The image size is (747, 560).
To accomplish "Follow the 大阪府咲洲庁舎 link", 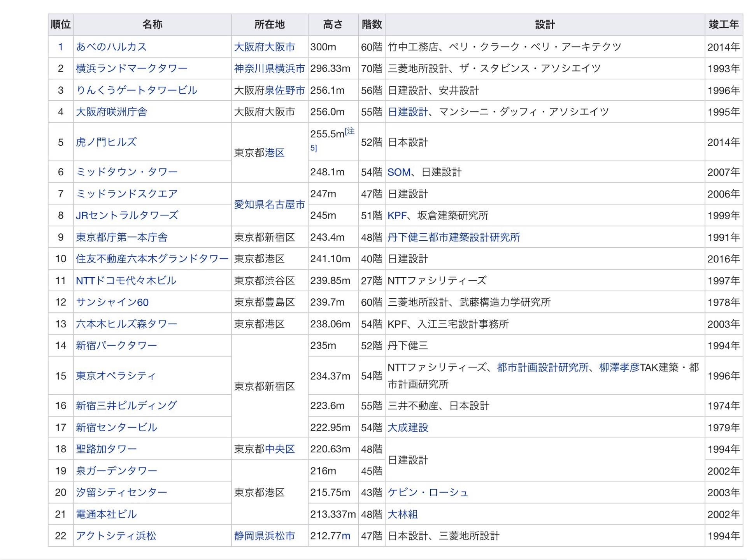I will [111, 112].
